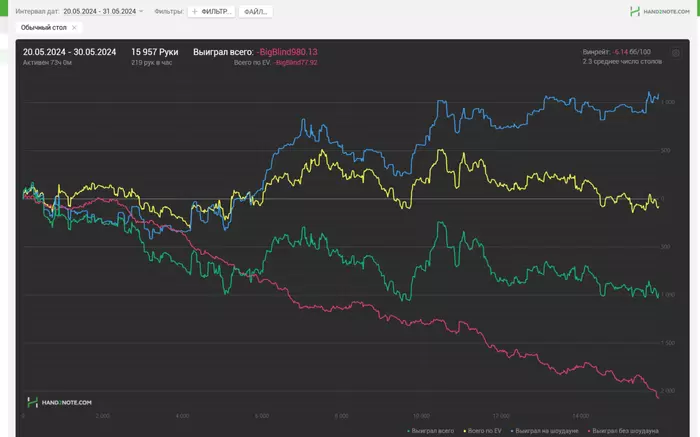This screenshot has width=700, height=437.
Task: Open the chart settings icon beside Винрейт
Action: pos(675,52)
